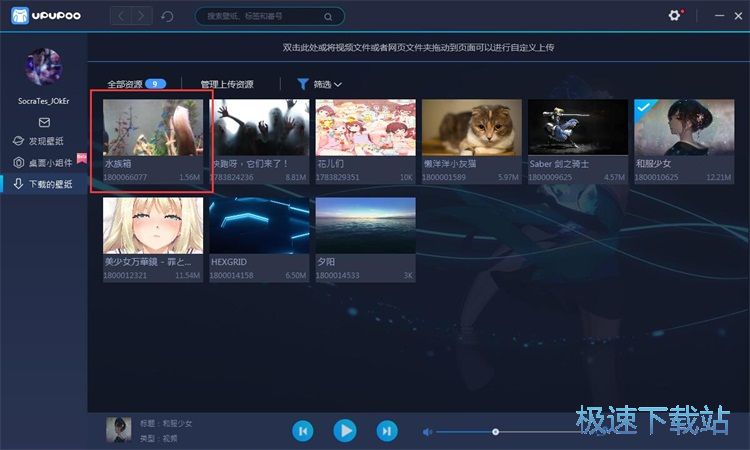This screenshot has height=450, width=750.
Task: Click the 9 resource count badge
Action: click(155, 84)
